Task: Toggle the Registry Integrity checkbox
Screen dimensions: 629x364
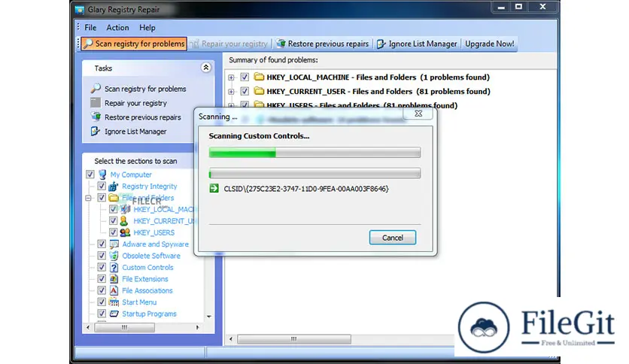Action: [x=102, y=186]
